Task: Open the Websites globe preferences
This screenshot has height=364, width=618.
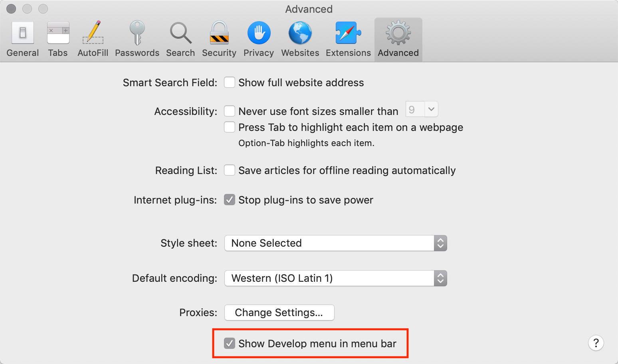Action: pos(300,38)
